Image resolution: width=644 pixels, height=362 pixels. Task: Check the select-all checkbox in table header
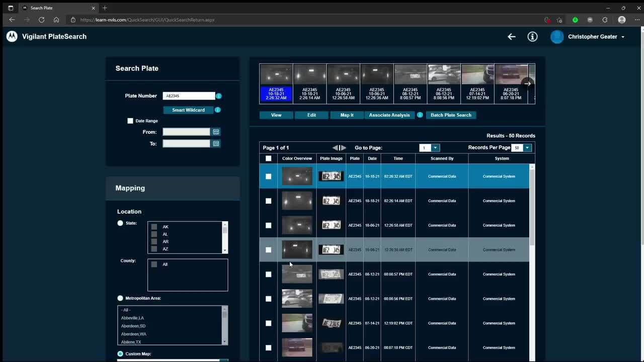pyautogui.click(x=268, y=158)
